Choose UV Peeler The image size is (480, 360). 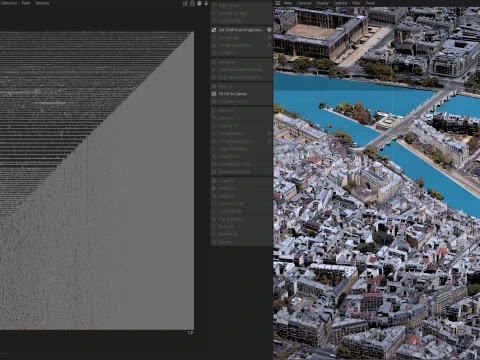241,62
